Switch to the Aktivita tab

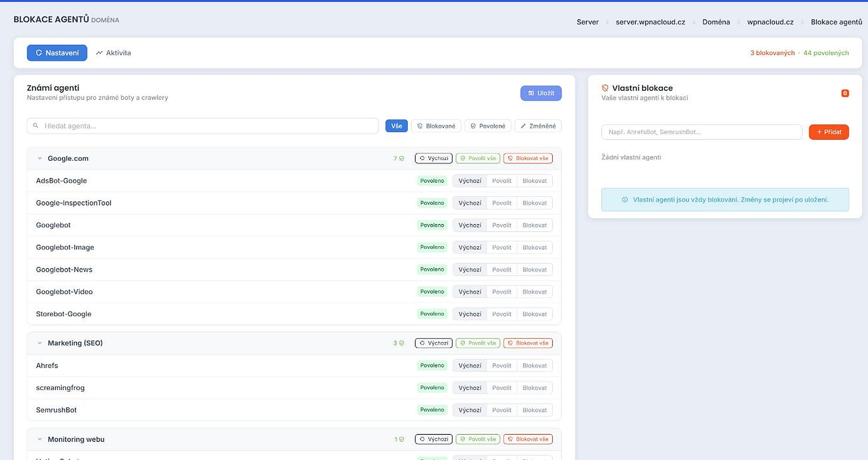point(114,53)
